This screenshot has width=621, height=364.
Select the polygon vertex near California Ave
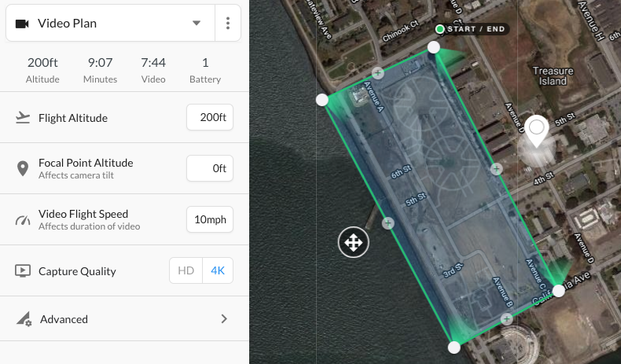(x=558, y=291)
